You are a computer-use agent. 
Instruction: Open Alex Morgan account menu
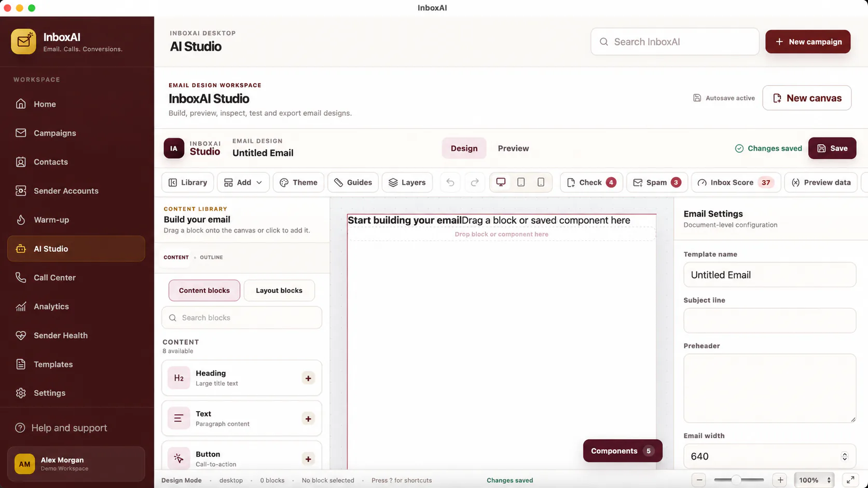pyautogui.click(x=76, y=464)
